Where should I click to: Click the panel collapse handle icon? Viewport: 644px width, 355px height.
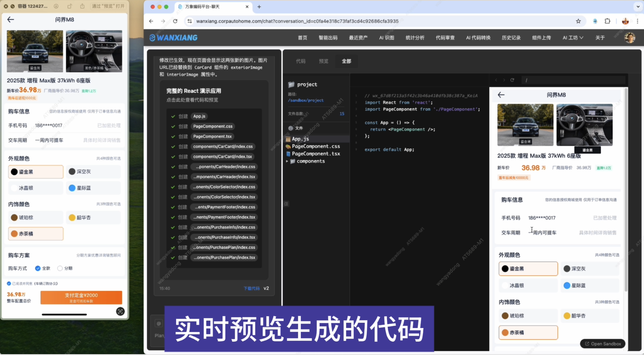point(286,204)
